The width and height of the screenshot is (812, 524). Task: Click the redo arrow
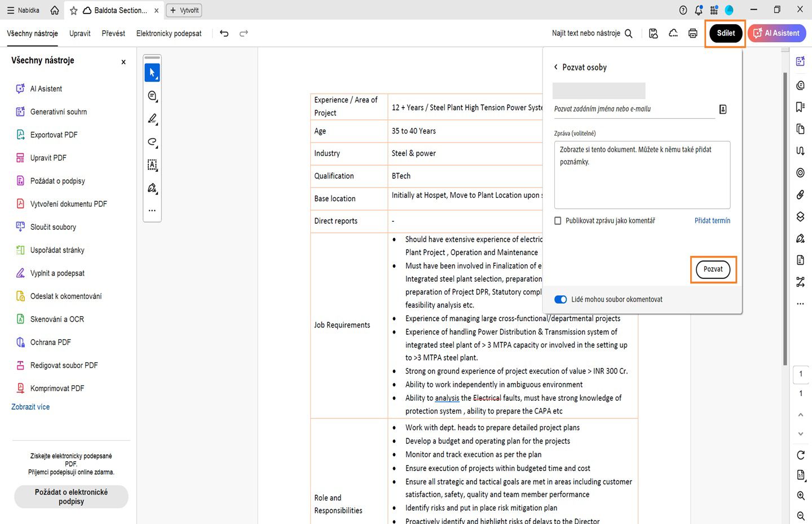[244, 33]
